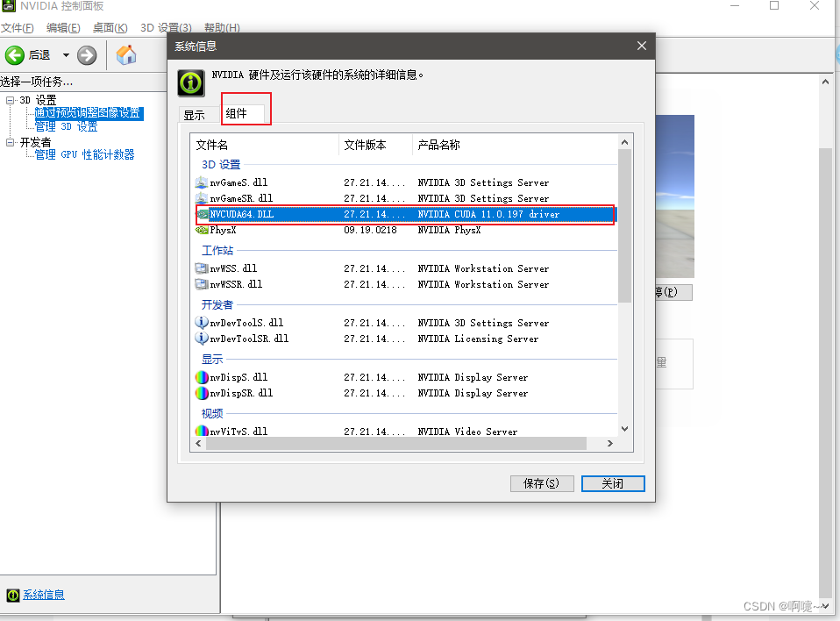Click the component list horizontal scrollbar thumb
This screenshot has width=840, height=621.
pos(396,444)
